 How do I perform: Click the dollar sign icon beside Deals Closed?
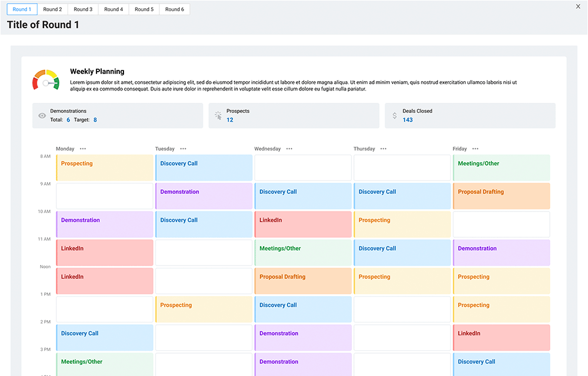coord(395,116)
